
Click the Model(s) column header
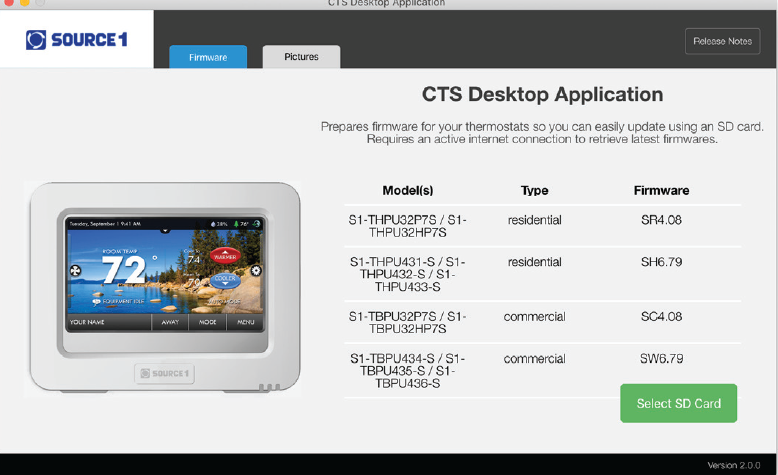tap(407, 190)
